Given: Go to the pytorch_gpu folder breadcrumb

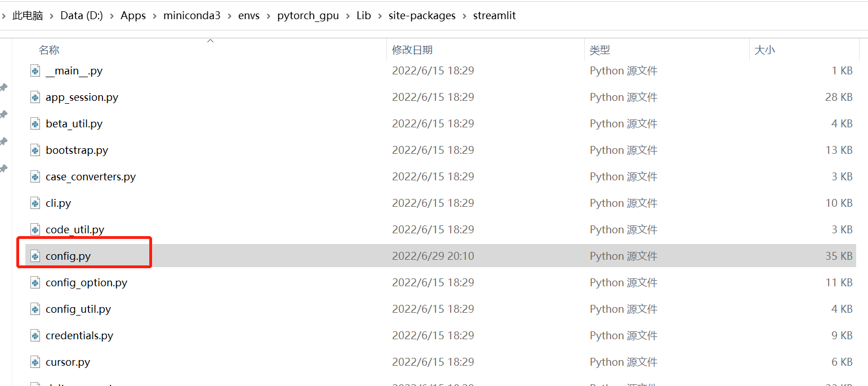Looking at the screenshot, I should coord(308,16).
